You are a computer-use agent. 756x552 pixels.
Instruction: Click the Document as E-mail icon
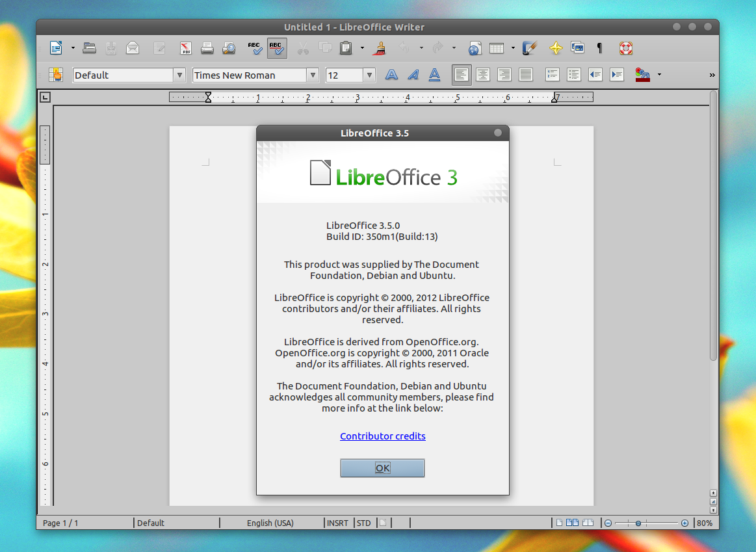click(133, 47)
